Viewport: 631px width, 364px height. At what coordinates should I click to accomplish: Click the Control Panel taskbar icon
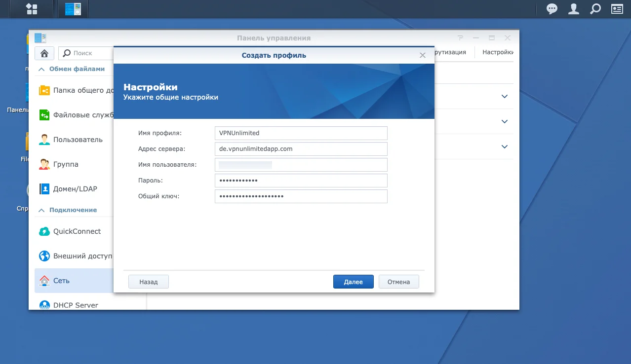pyautogui.click(x=73, y=9)
